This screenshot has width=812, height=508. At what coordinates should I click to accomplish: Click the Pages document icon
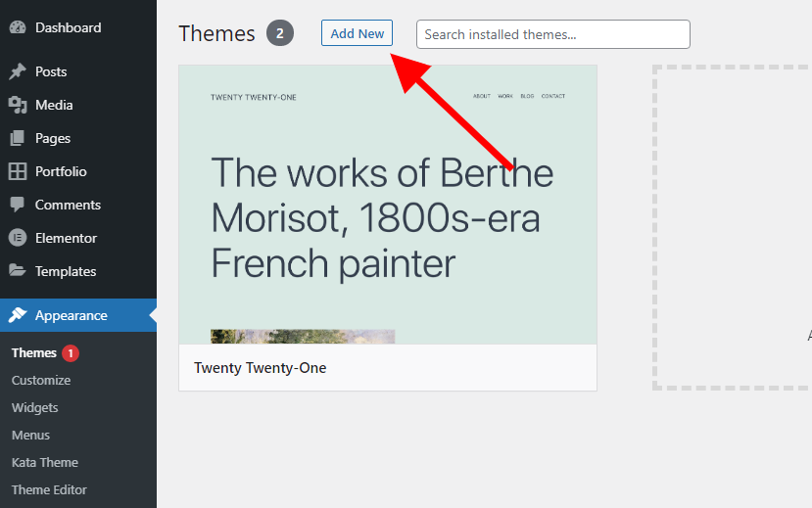[18, 138]
